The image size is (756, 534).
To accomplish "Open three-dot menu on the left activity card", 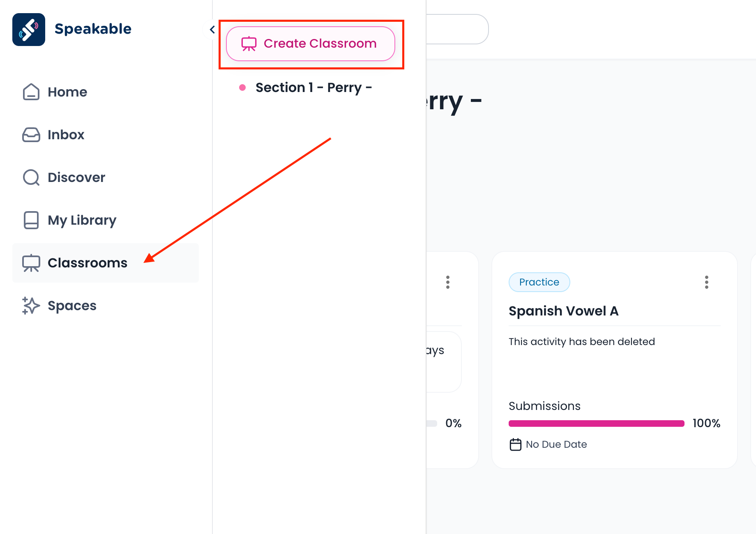I will point(448,282).
